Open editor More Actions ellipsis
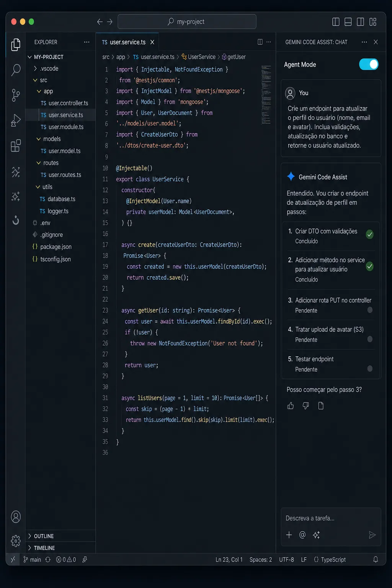 [x=269, y=42]
